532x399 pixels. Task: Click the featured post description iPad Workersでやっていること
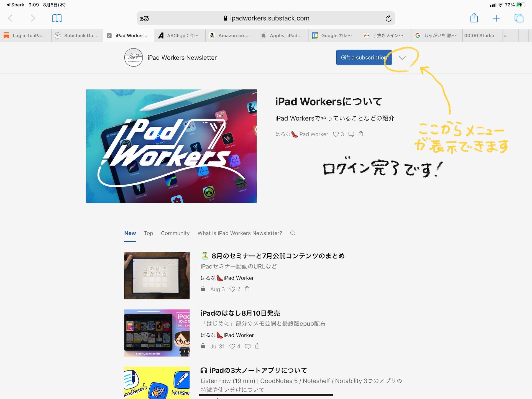pos(335,118)
